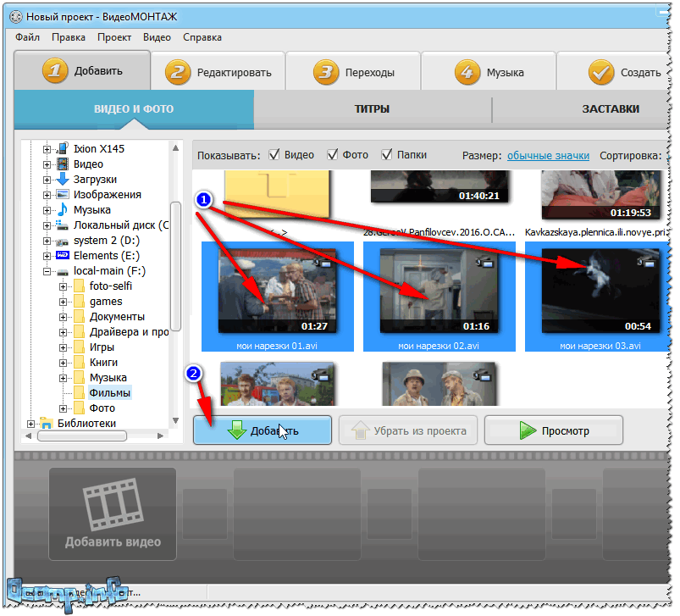Toggle the Папки show checkbox
This screenshot has height=616, width=680.
click(386, 154)
